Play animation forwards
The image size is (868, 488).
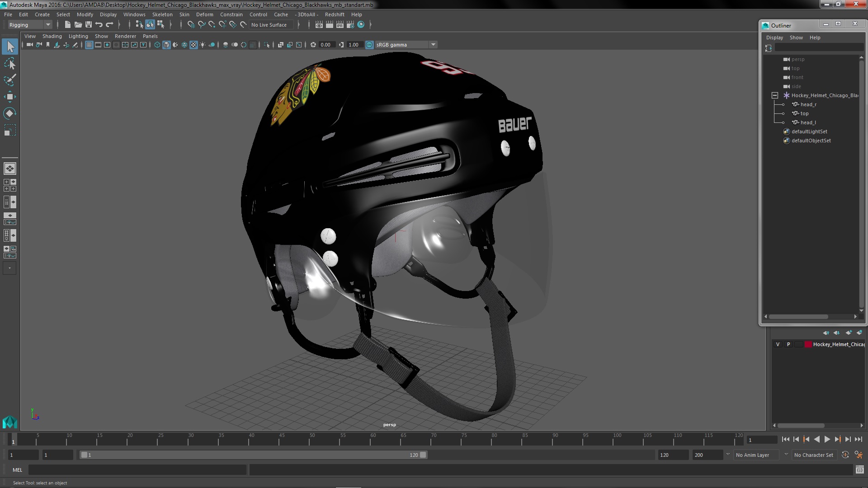pos(827,439)
